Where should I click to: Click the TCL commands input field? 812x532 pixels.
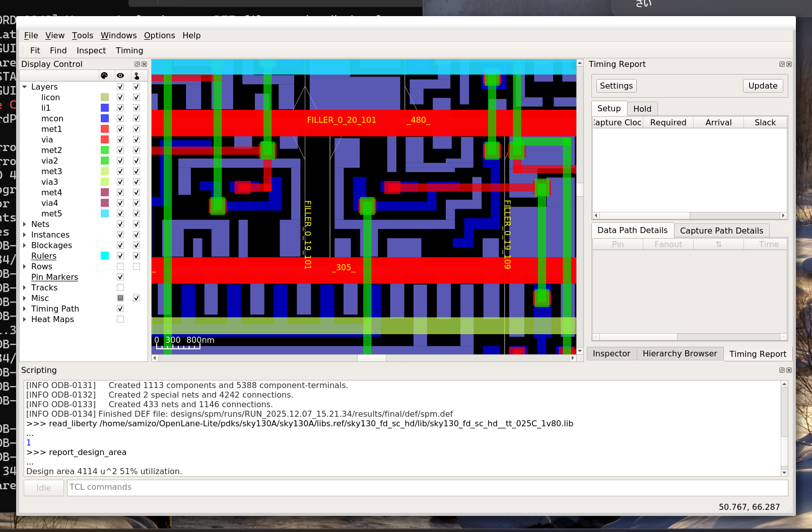point(427,487)
